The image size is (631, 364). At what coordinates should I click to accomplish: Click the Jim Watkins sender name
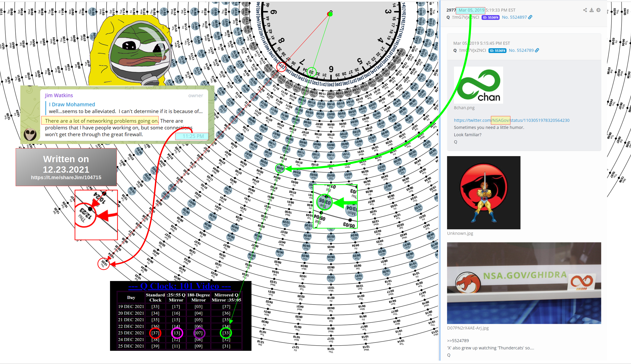pyautogui.click(x=59, y=96)
